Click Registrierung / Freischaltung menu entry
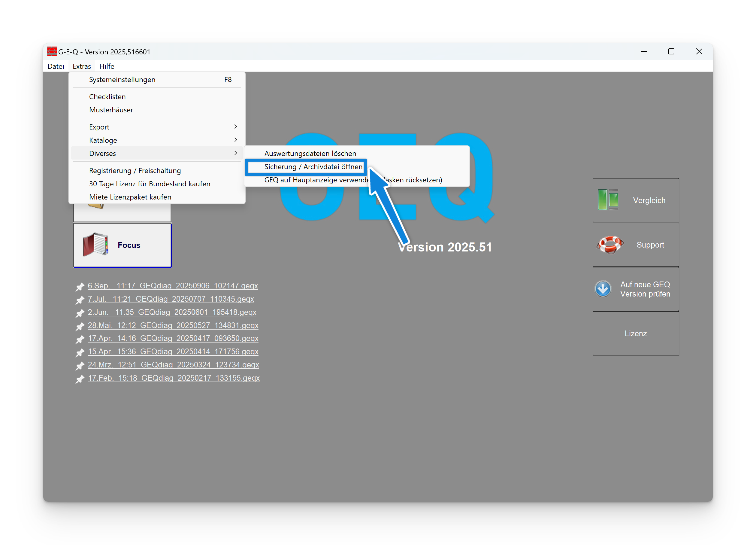 click(135, 170)
